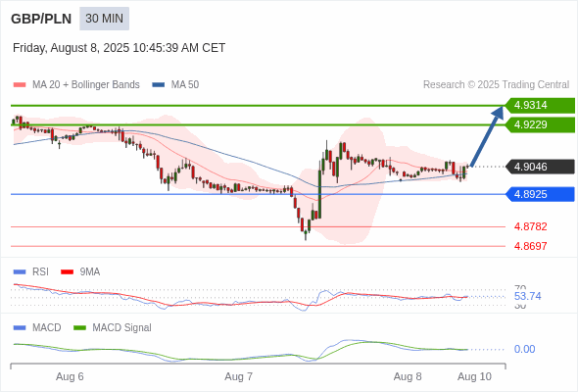Click the MA 50 legend label
This screenshot has width=578, height=392.
point(185,85)
